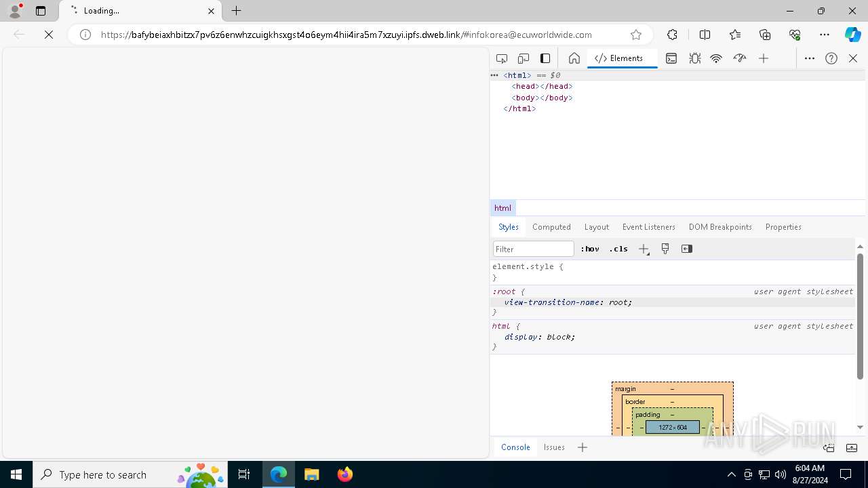Screen dimensions: 868x488
Task: Switch to the DOM Breakpoints tab
Action: coord(720,227)
